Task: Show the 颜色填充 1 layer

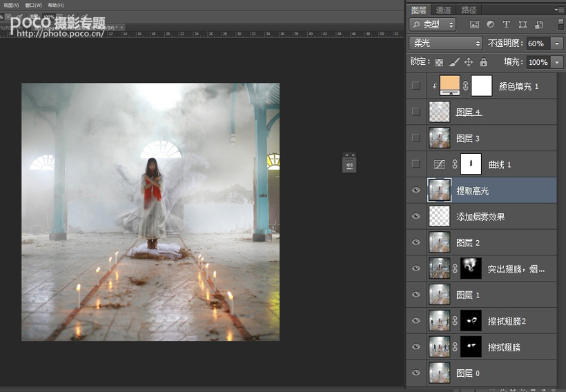Action: 416,86
